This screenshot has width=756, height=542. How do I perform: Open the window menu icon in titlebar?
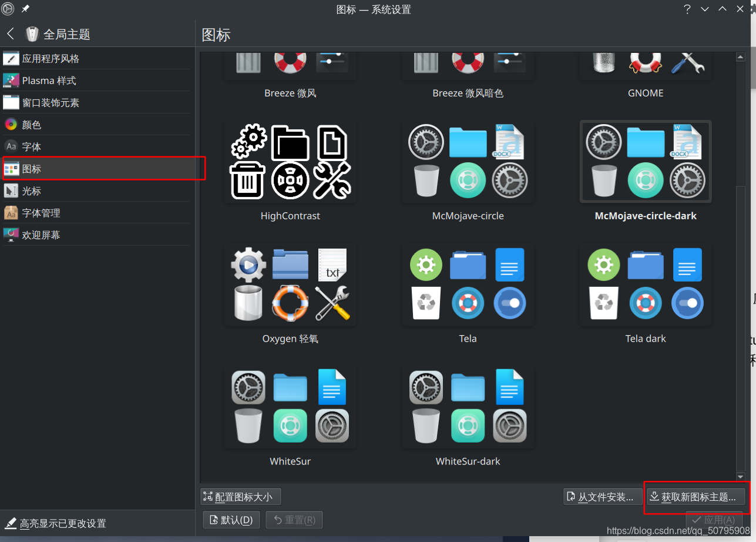coord(8,9)
